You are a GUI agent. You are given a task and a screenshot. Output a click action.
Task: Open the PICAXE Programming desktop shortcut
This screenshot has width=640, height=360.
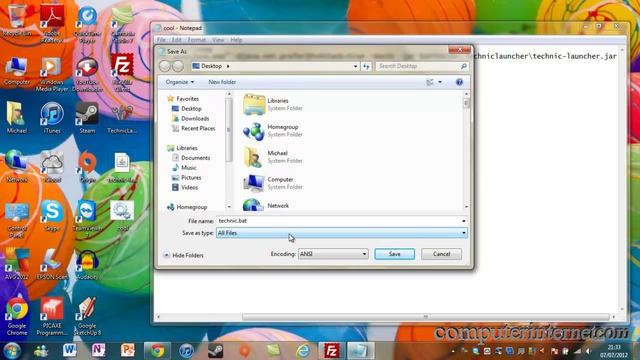(x=52, y=317)
